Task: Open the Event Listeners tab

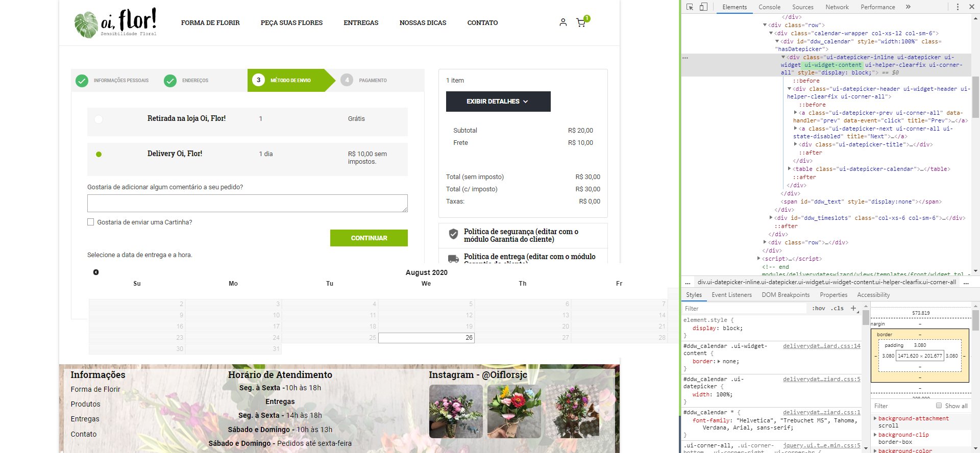Action: pos(731,295)
